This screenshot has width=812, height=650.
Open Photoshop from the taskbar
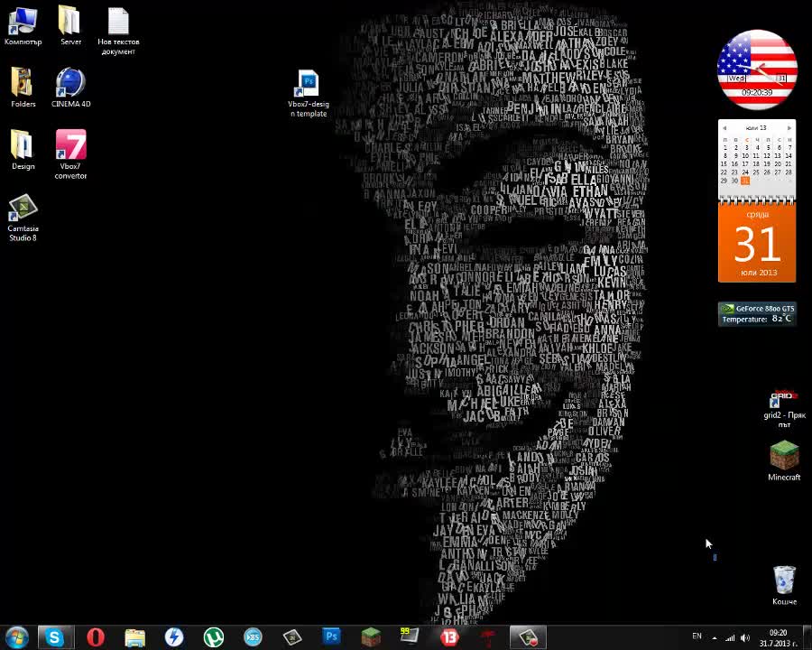[x=331, y=636]
